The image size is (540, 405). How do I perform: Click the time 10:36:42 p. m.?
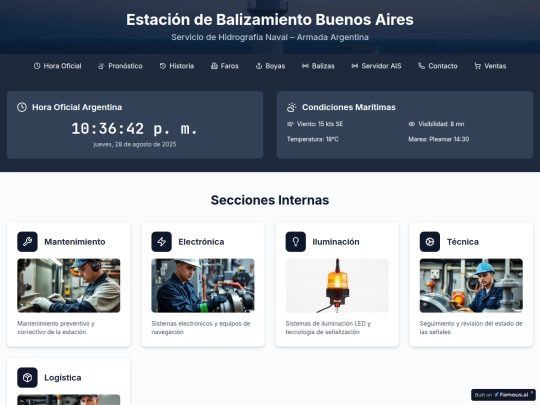pos(135,129)
